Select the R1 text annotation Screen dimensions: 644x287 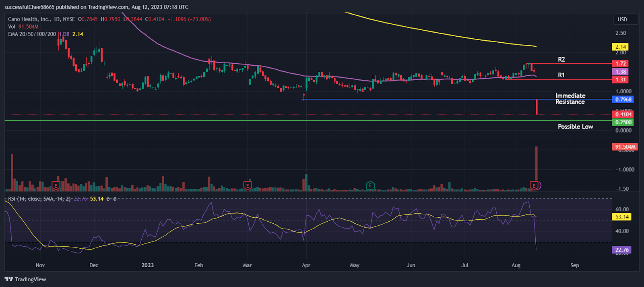coord(561,75)
